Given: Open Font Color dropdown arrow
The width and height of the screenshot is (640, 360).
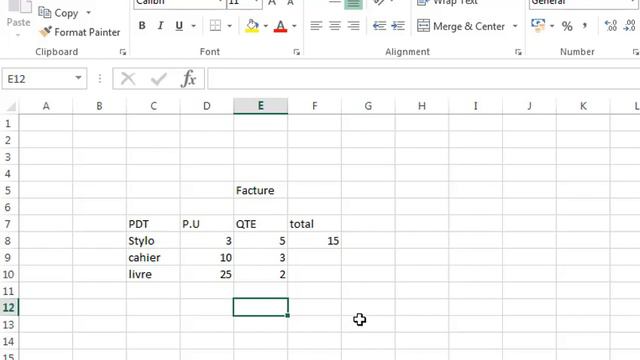Looking at the screenshot, I should (294, 26).
